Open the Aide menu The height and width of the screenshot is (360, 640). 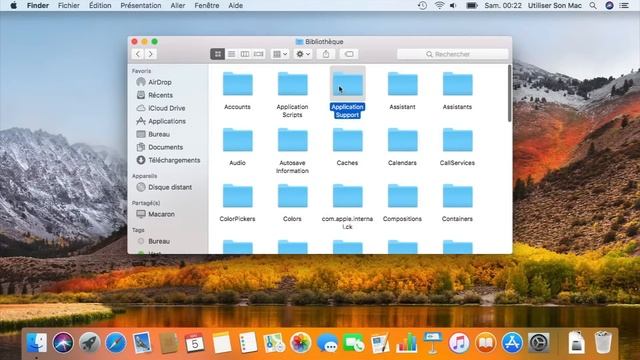click(236, 5)
